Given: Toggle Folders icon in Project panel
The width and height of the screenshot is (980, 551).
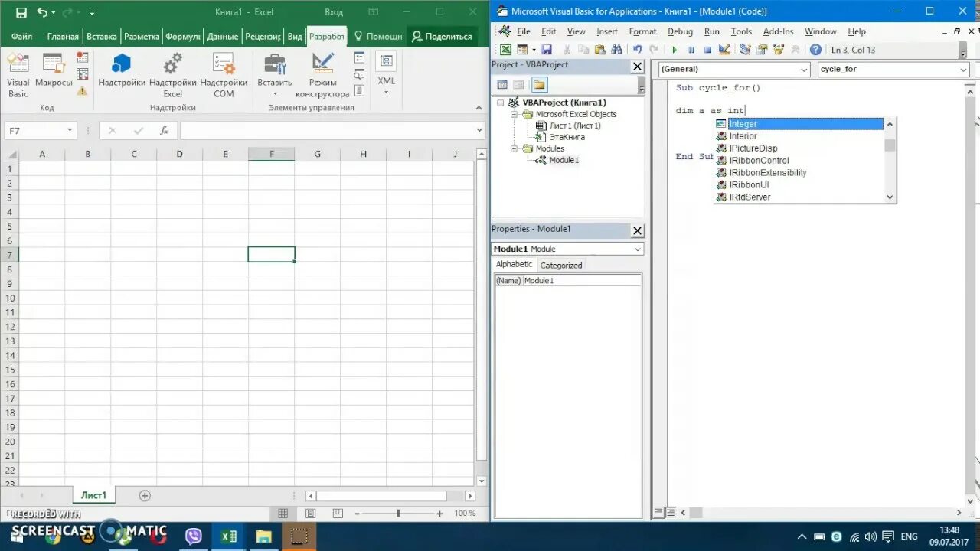Looking at the screenshot, I should [x=539, y=85].
